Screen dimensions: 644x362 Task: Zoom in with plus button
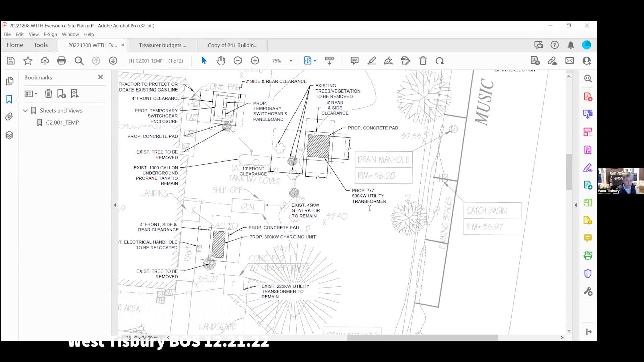(x=255, y=61)
